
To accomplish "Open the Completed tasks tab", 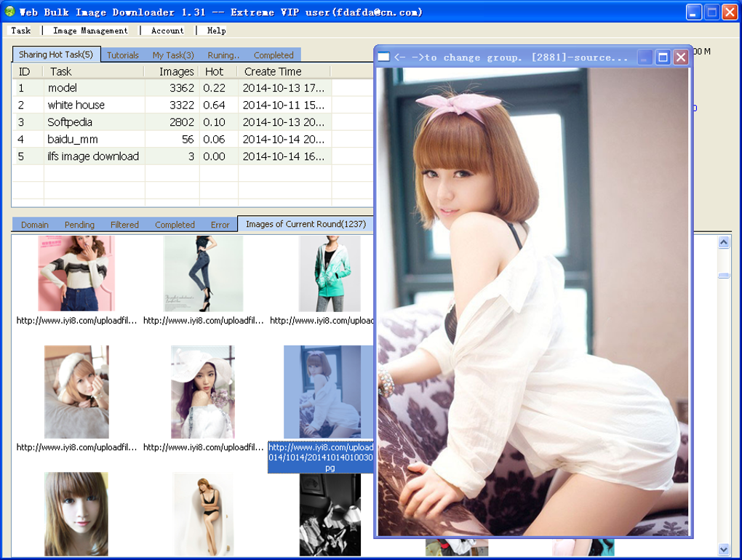I will pos(274,55).
